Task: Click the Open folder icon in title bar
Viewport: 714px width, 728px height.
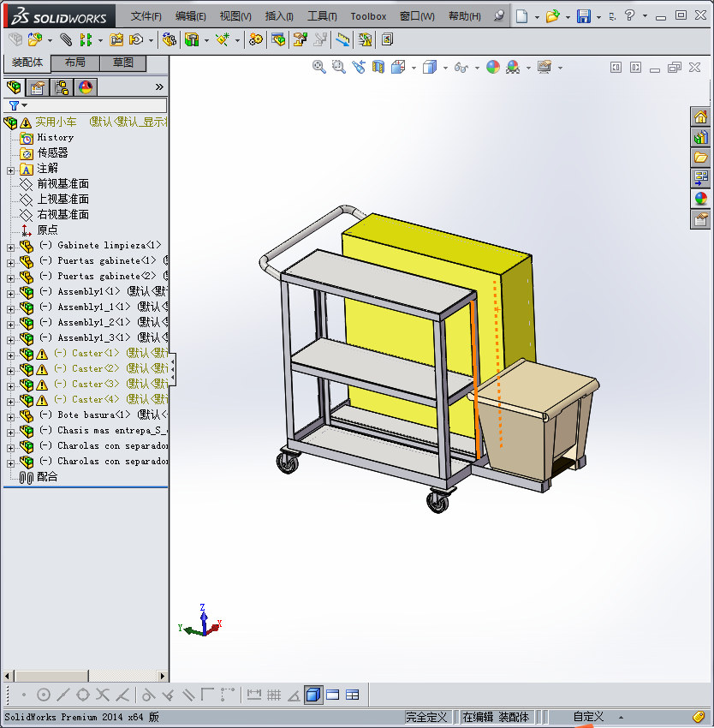Action: [x=552, y=16]
